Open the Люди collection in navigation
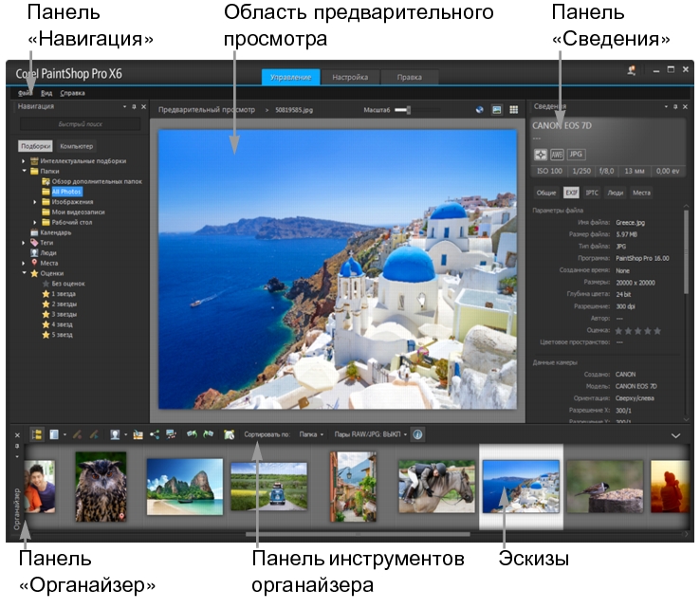Screen dimensions: 700x608 coord(46,252)
